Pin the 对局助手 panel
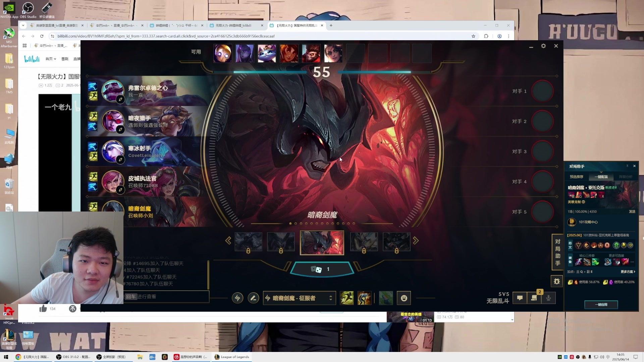The image size is (644, 362). click(x=627, y=166)
